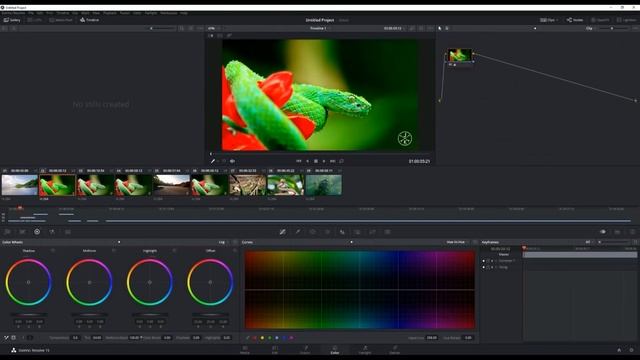Open the Information palette
The image size is (640, 360).
(x=632, y=232)
